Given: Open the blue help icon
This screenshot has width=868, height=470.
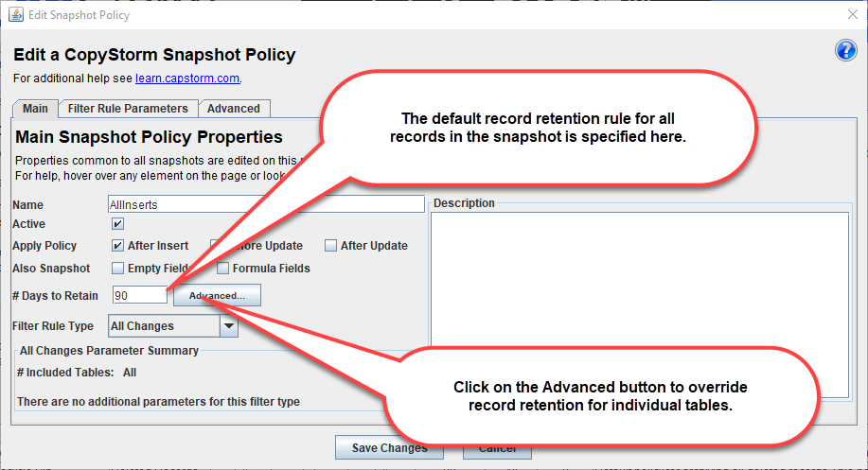Looking at the screenshot, I should point(845,50).
